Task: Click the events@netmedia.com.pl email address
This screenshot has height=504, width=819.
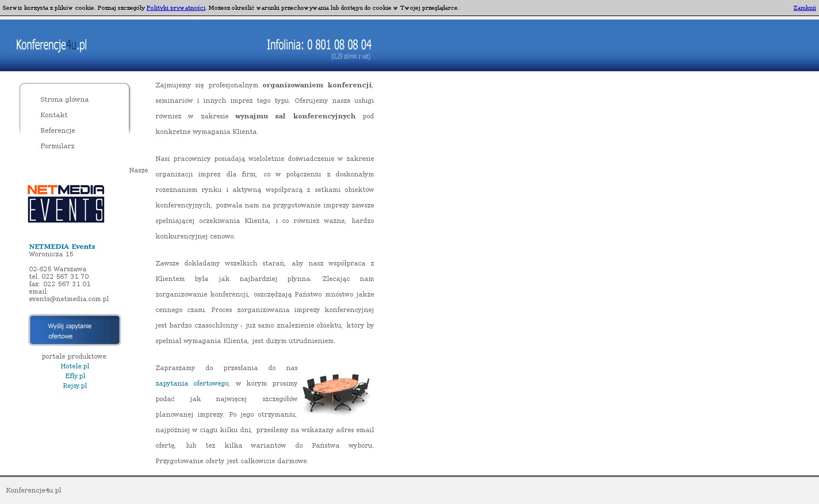Action: (x=68, y=299)
